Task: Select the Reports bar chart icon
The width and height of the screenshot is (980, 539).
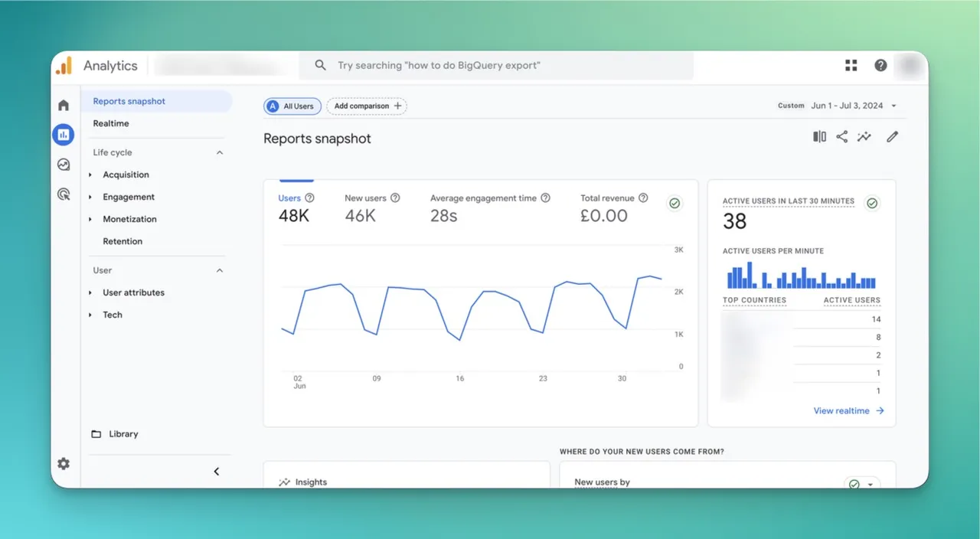Action: (x=64, y=135)
